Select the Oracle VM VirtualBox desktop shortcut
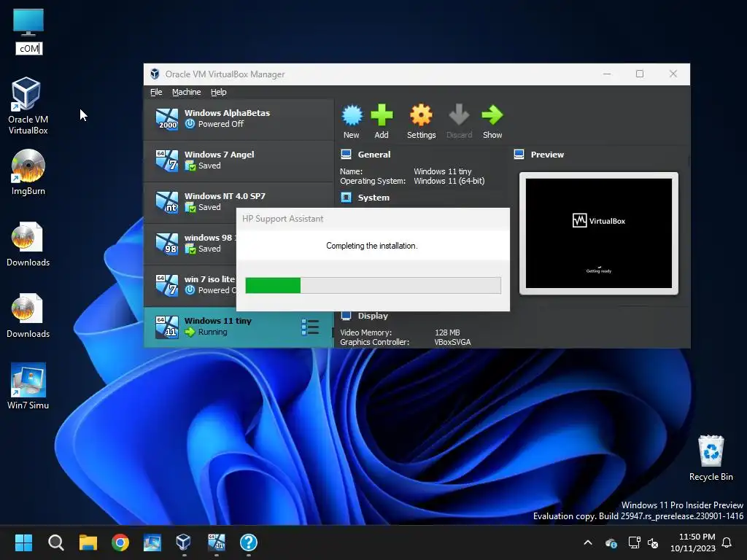747x560 pixels. [28, 106]
